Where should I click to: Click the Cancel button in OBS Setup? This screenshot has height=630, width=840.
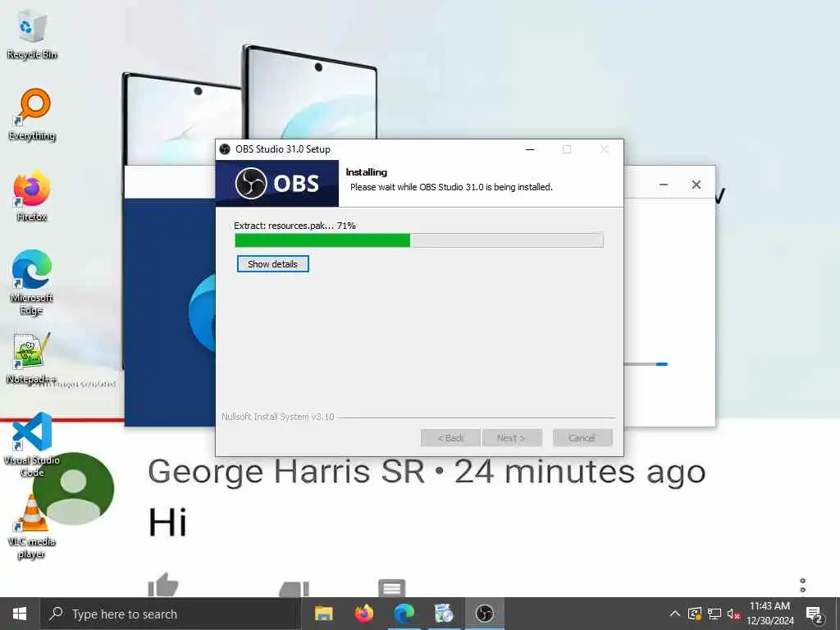pyautogui.click(x=582, y=438)
